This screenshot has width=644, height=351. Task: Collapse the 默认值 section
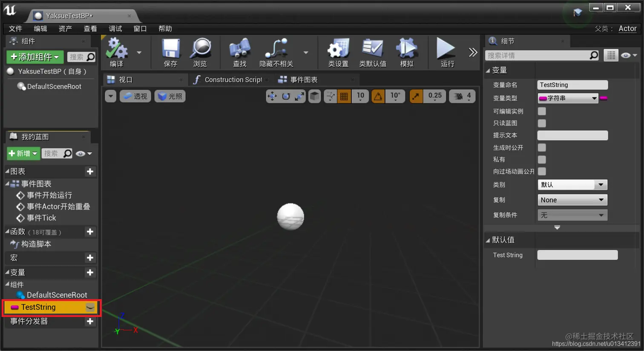(x=488, y=240)
